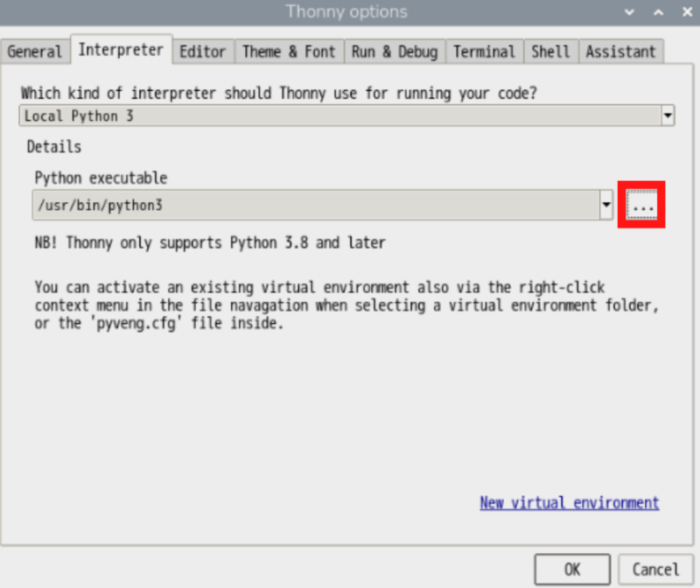The image size is (700, 588).
Task: Confirm settings with the OK button
Action: (572, 570)
